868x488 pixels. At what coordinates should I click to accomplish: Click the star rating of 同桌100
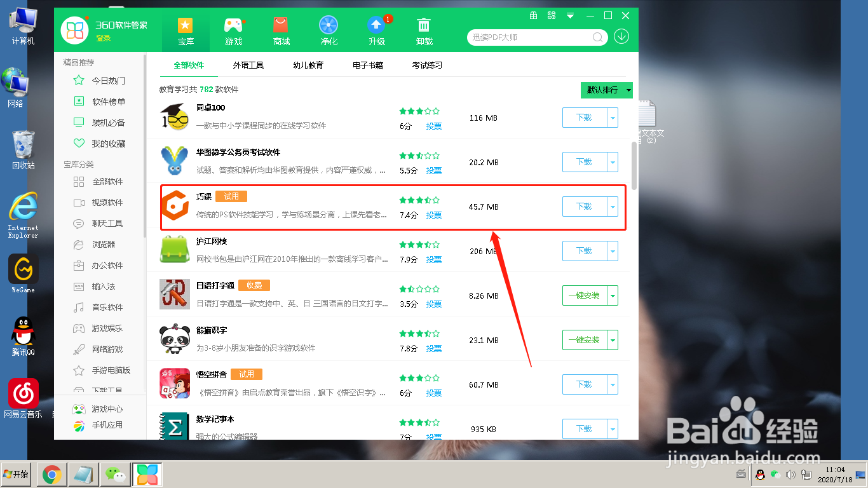pos(419,111)
